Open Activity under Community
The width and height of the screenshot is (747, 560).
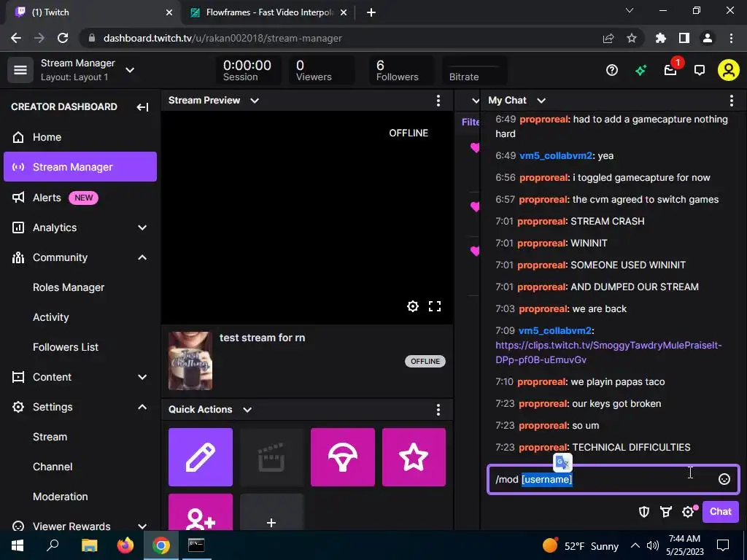click(x=50, y=317)
